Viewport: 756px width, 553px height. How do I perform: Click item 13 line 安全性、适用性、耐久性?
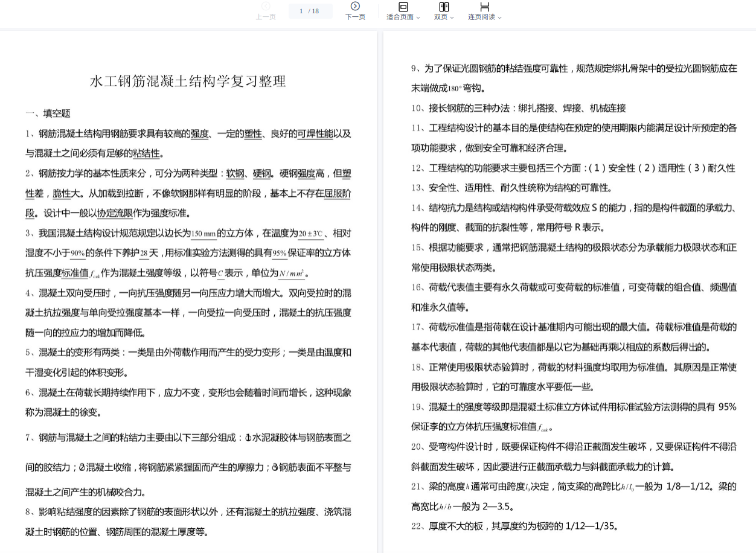pyautogui.click(x=512, y=188)
